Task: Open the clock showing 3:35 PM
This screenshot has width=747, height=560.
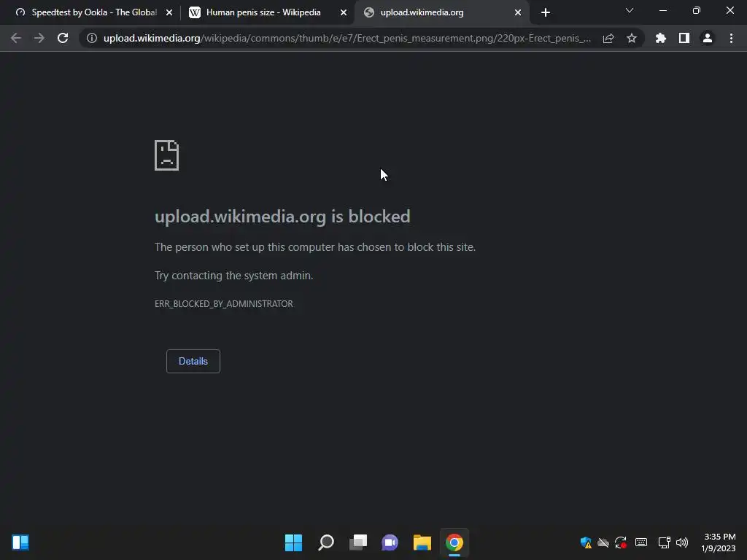Action: (x=718, y=542)
